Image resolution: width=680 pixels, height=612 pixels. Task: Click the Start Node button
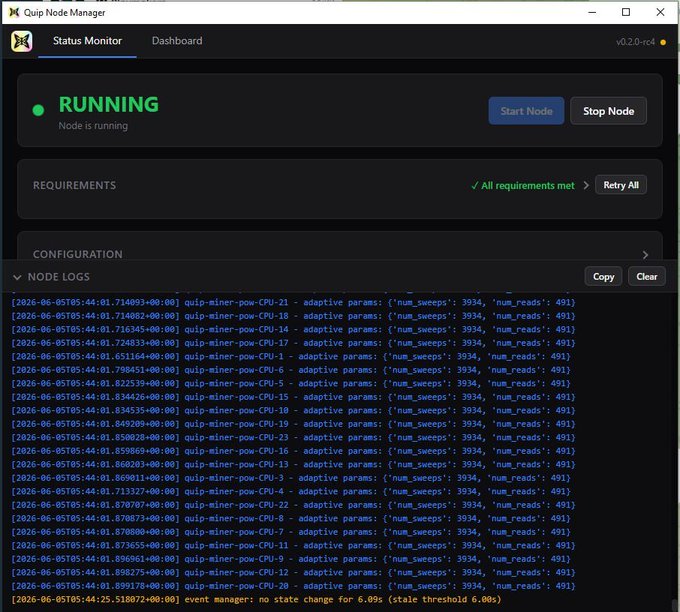[x=526, y=111]
